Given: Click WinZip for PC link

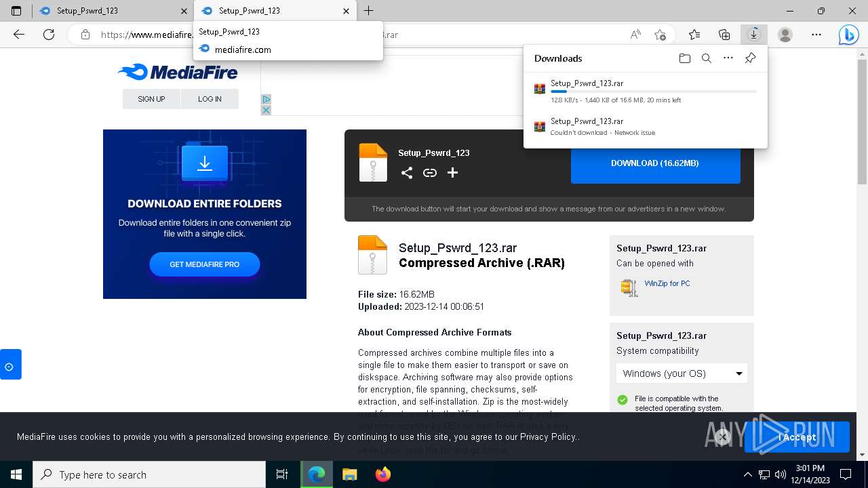Looking at the screenshot, I should pos(667,283).
